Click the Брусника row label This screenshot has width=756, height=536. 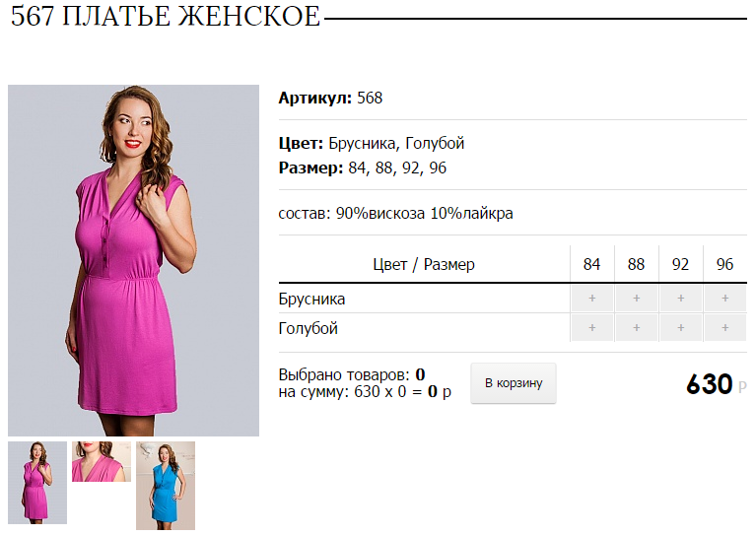tap(311, 299)
